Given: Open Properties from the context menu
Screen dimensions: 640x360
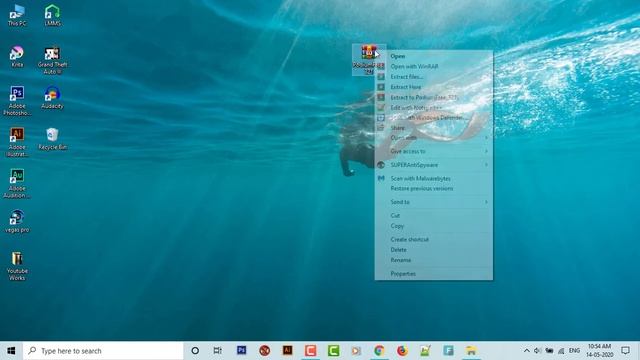Looking at the screenshot, I should coord(434,274).
